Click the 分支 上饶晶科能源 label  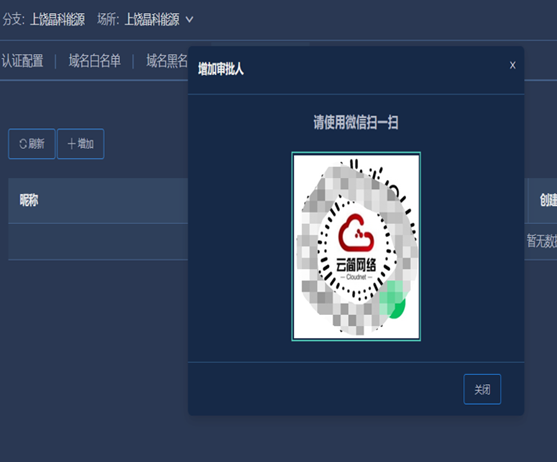[x=44, y=19]
